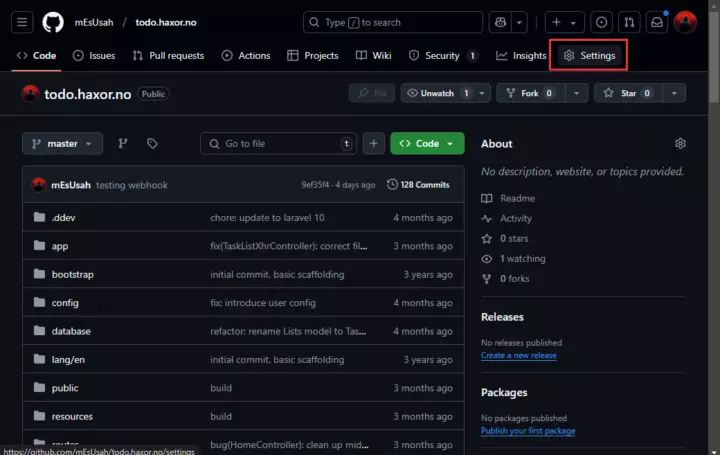
Task: Click the Pin repository button
Action: [371, 93]
